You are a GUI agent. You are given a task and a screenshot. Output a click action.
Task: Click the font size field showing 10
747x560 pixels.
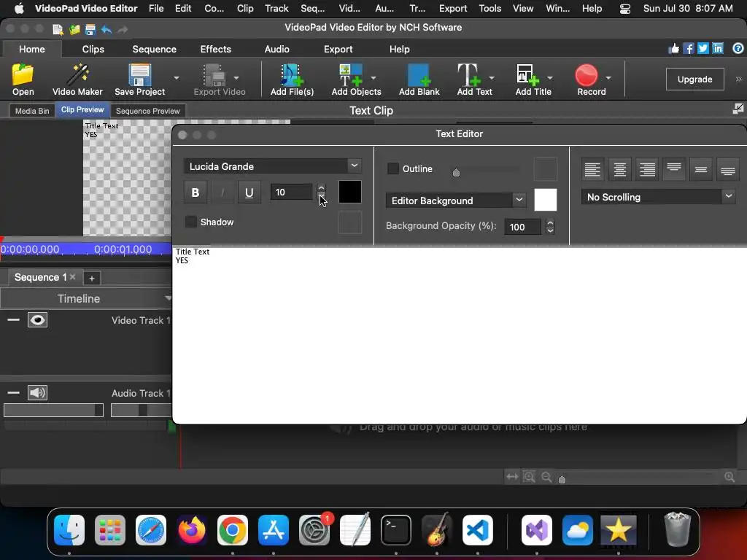(291, 192)
